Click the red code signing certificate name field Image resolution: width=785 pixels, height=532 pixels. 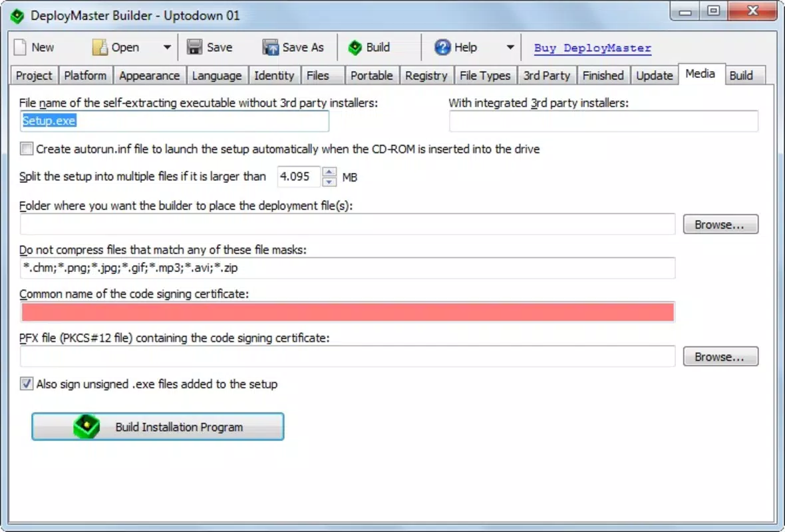pyautogui.click(x=347, y=313)
